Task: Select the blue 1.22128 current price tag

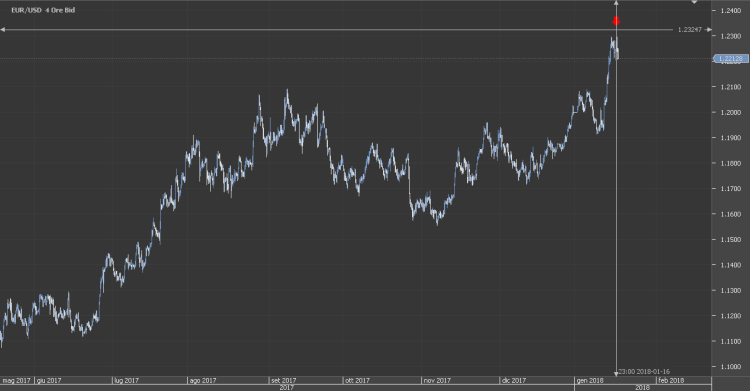Action: [x=731, y=59]
